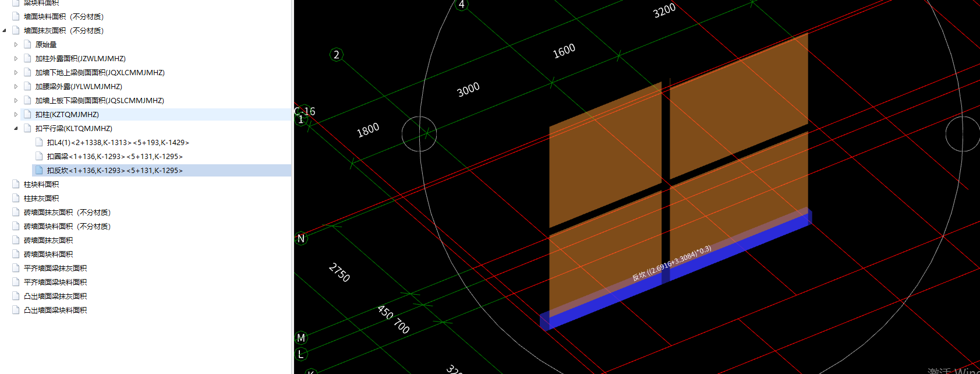This screenshot has width=980, height=374.
Task: Select 砖墙面块料面积 (不分材质) row
Action: tap(67, 227)
